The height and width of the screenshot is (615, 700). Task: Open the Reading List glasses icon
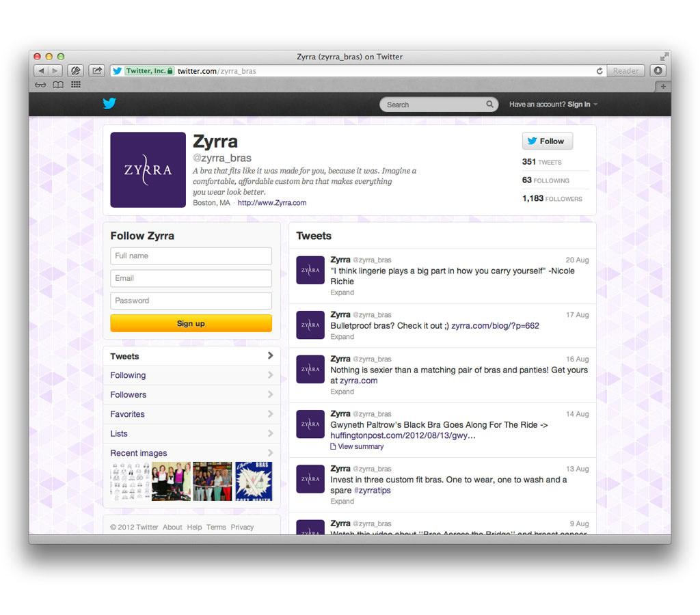click(x=40, y=85)
